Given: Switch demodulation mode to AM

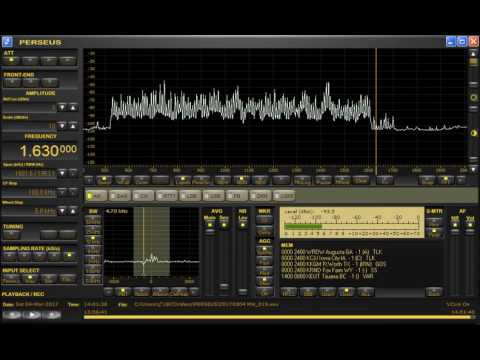Looking at the screenshot, I should pyautogui.click(x=96, y=196).
